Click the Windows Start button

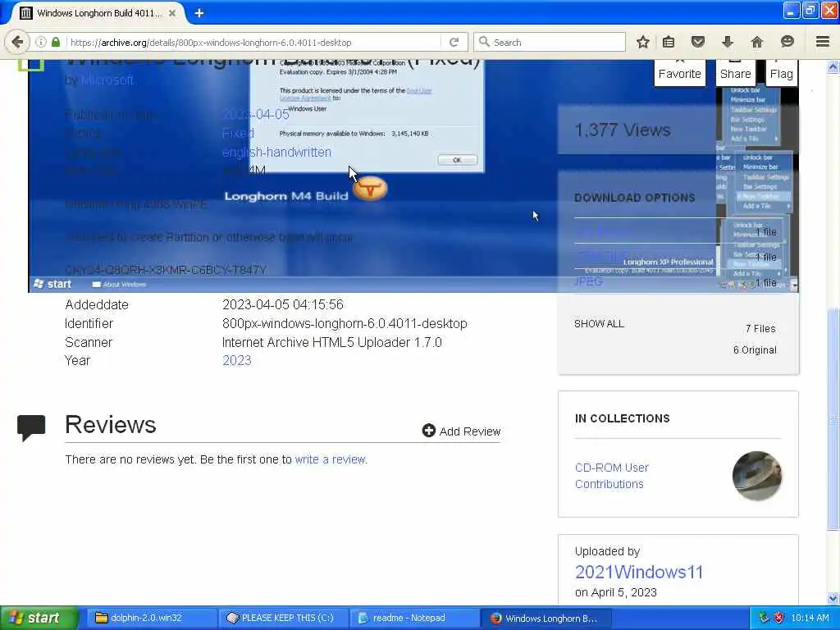[x=39, y=618]
